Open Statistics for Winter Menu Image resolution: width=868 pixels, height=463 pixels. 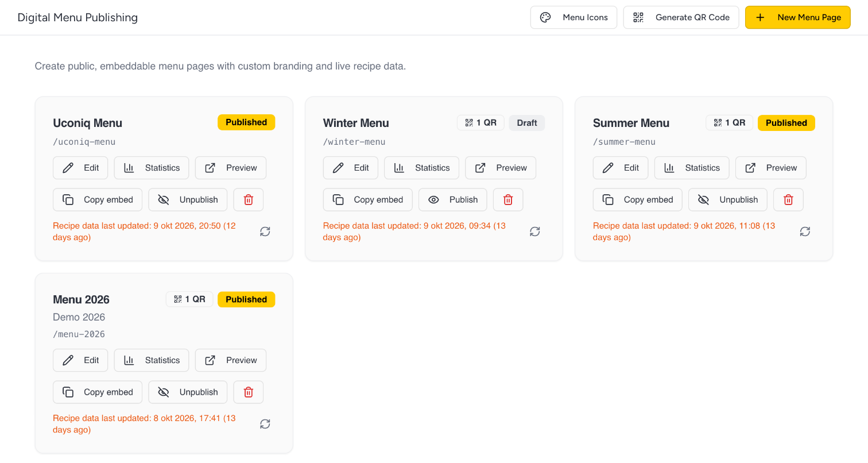click(421, 168)
